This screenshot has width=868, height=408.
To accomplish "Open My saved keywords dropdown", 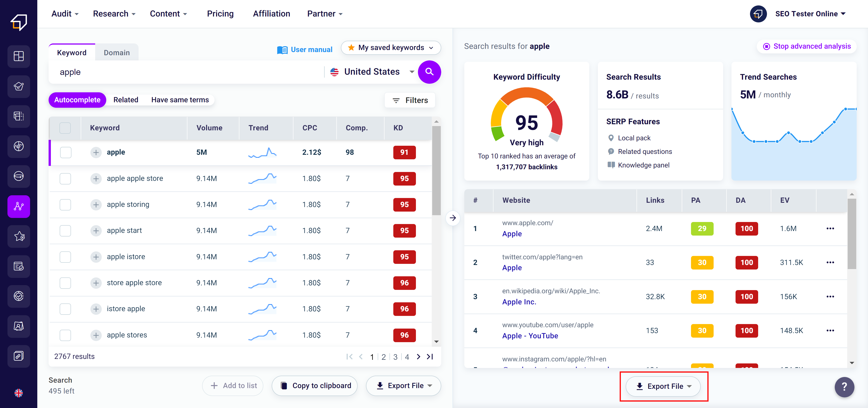I will [391, 48].
